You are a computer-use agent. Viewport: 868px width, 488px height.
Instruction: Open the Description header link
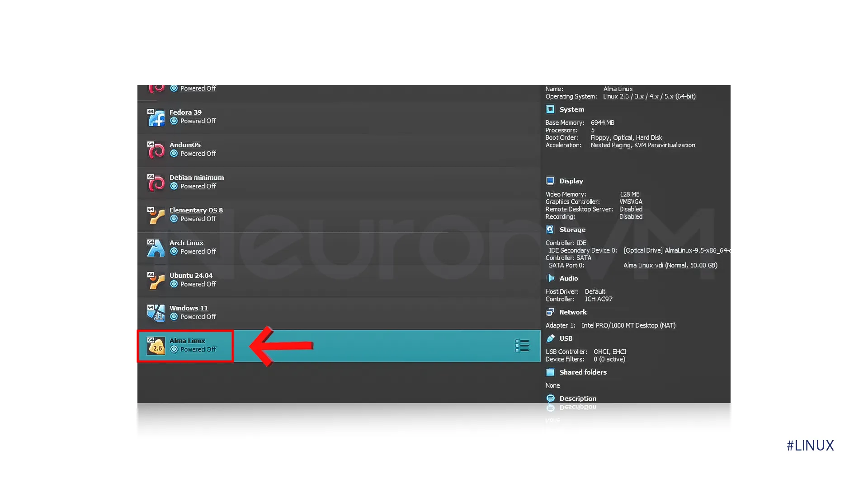578,399
